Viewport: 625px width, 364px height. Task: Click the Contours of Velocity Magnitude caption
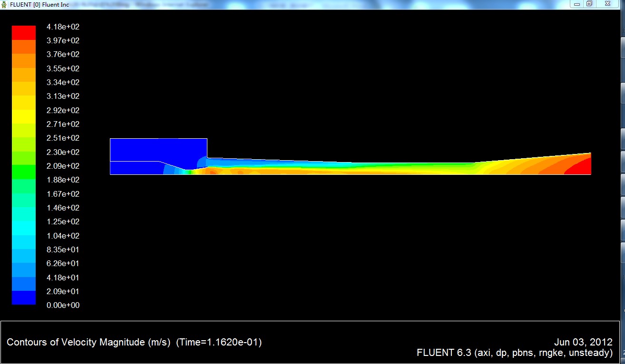point(88,342)
